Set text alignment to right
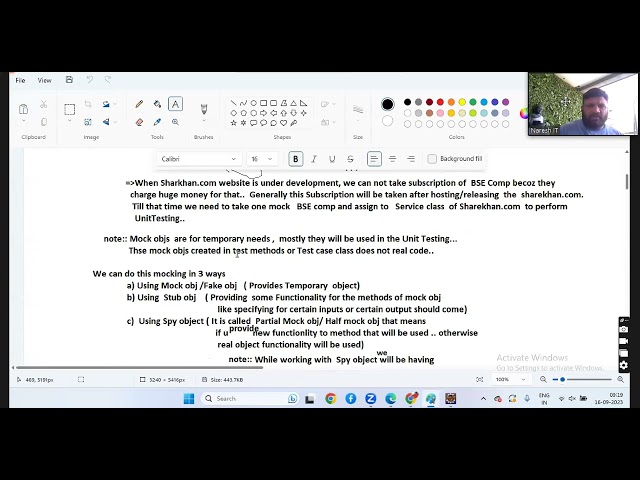This screenshot has width=640, height=480. click(411, 159)
